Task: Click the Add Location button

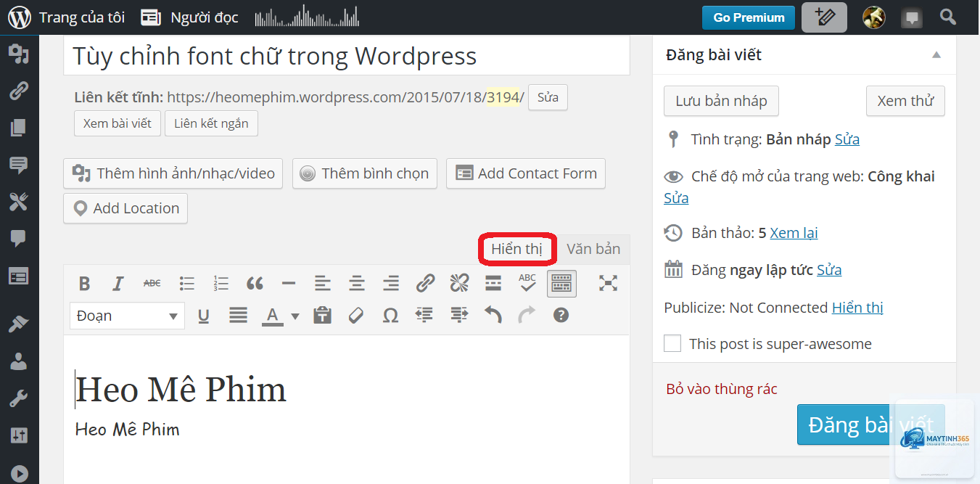Action: click(125, 208)
